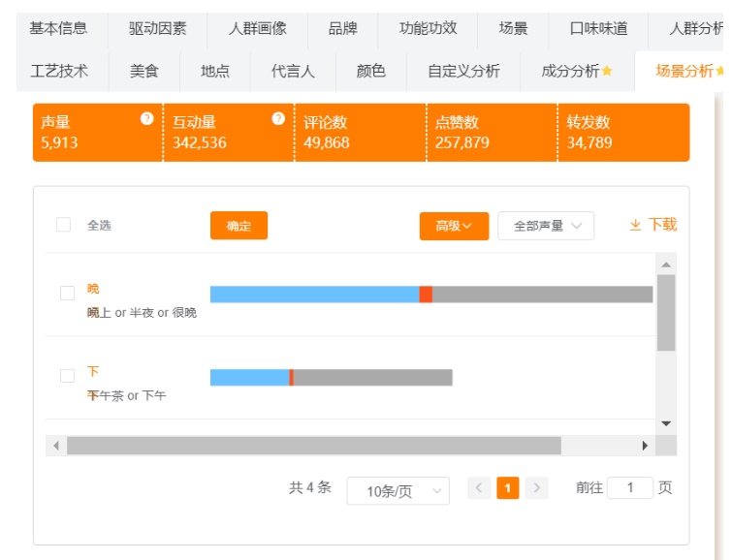The width and height of the screenshot is (732, 560).
Task: Switch to the 成分分析 tab
Action: (577, 71)
